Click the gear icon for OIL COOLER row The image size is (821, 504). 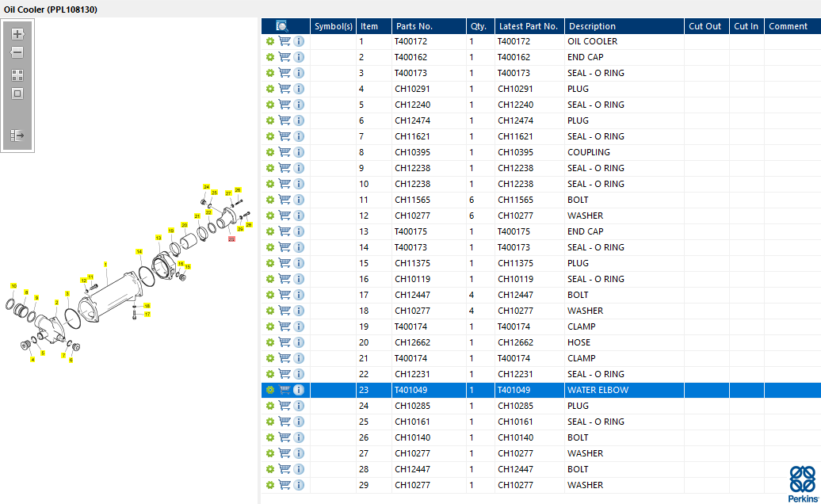click(270, 41)
